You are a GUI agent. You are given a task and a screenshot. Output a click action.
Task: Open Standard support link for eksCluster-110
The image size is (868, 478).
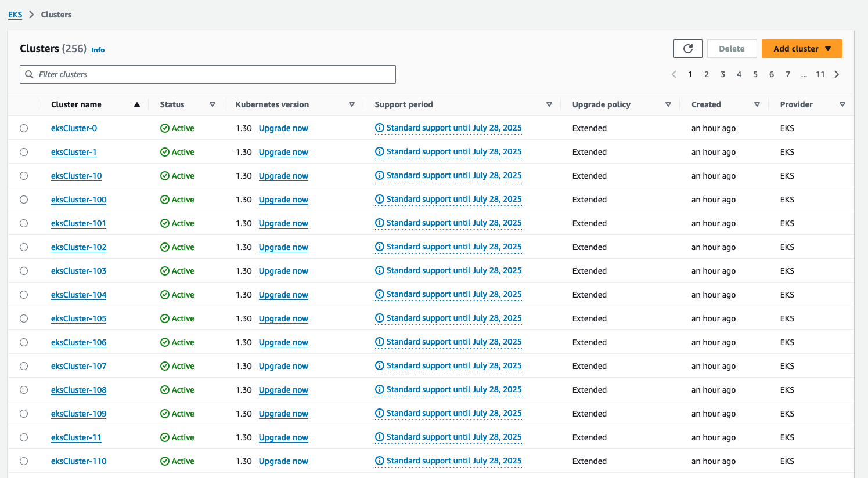click(454, 461)
